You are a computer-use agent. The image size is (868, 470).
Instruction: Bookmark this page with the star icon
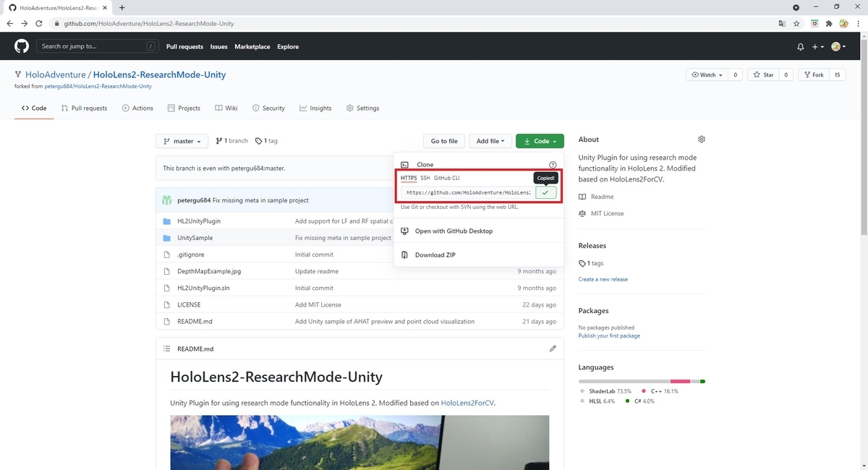click(796, 23)
